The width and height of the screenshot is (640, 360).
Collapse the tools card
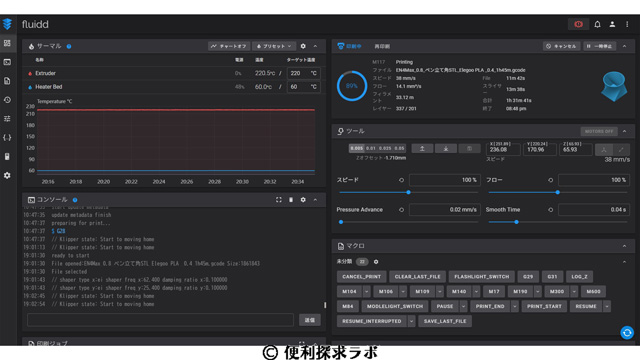pyautogui.click(x=624, y=131)
